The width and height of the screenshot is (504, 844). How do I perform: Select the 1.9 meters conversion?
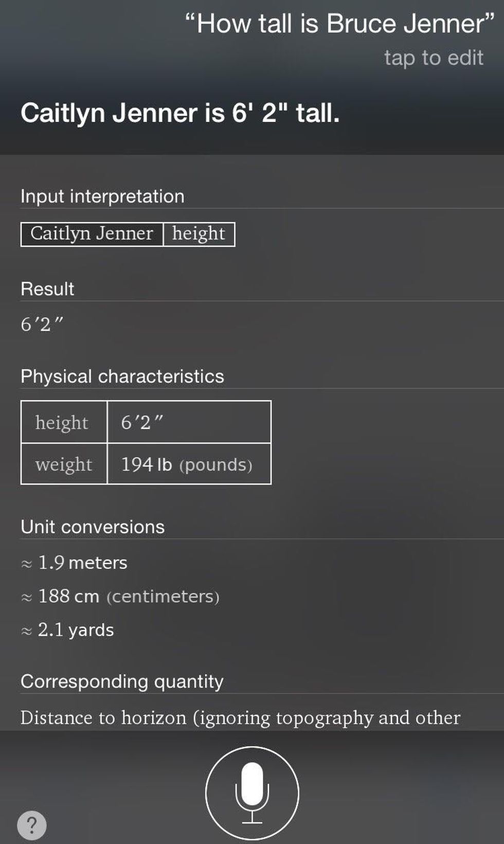(x=82, y=563)
